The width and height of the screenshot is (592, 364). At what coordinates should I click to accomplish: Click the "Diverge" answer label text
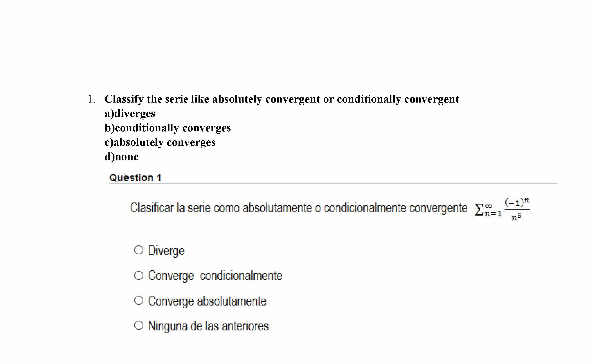click(166, 251)
